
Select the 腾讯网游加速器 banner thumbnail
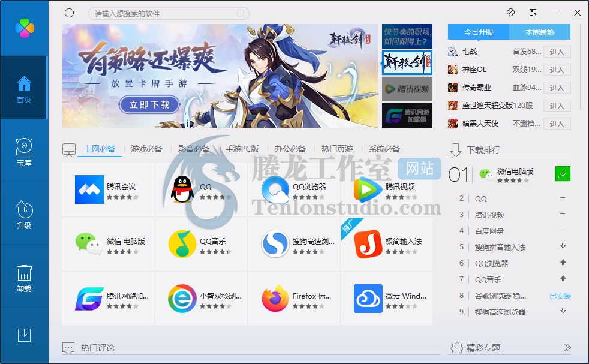407,115
